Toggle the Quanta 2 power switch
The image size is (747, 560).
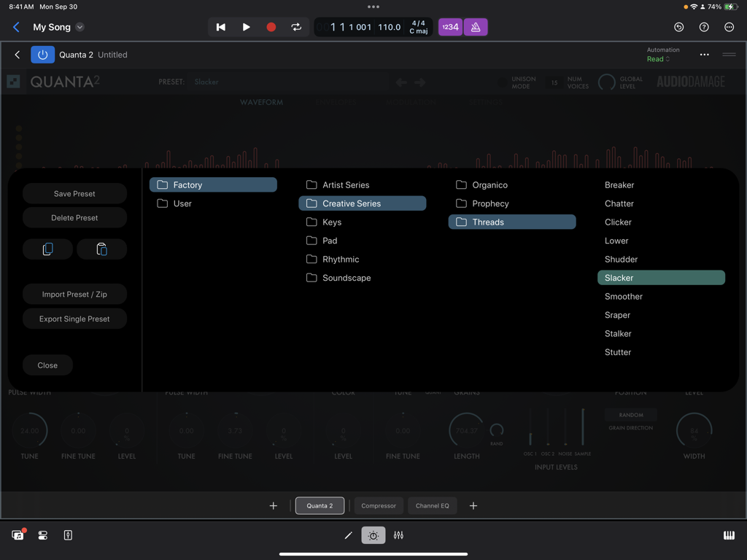click(42, 54)
